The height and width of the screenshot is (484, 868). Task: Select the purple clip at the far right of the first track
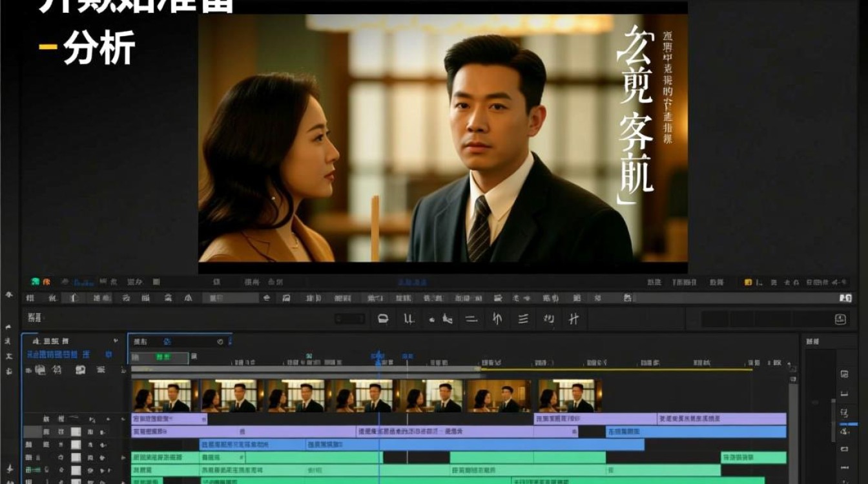(721, 419)
